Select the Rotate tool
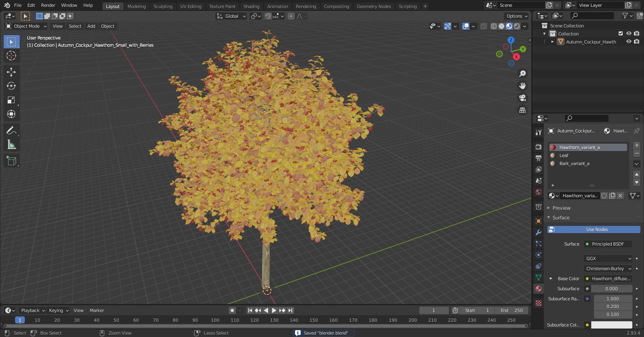 pos(11,86)
